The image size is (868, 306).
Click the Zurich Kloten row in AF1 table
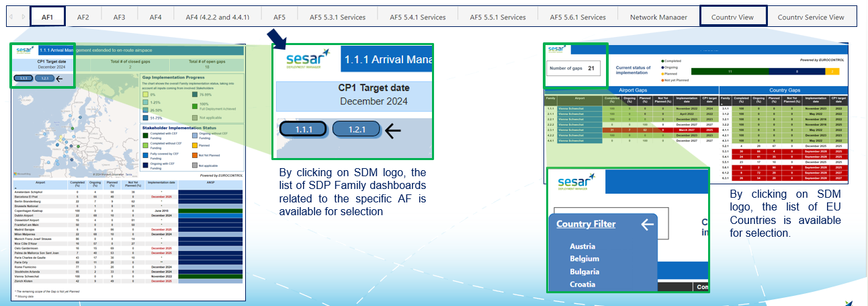click(x=128, y=281)
